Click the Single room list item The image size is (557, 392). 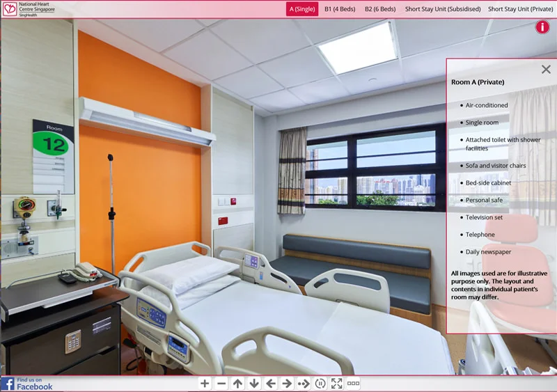click(482, 123)
